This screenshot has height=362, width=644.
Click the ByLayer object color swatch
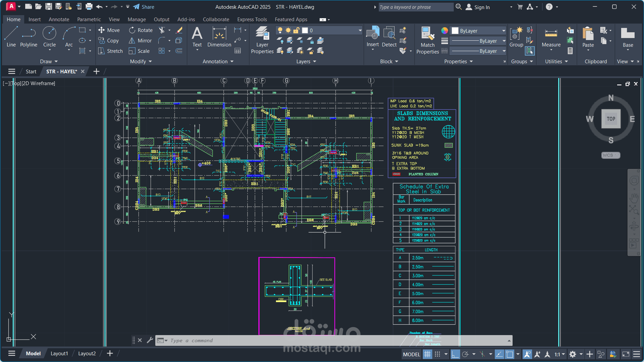coord(455,31)
